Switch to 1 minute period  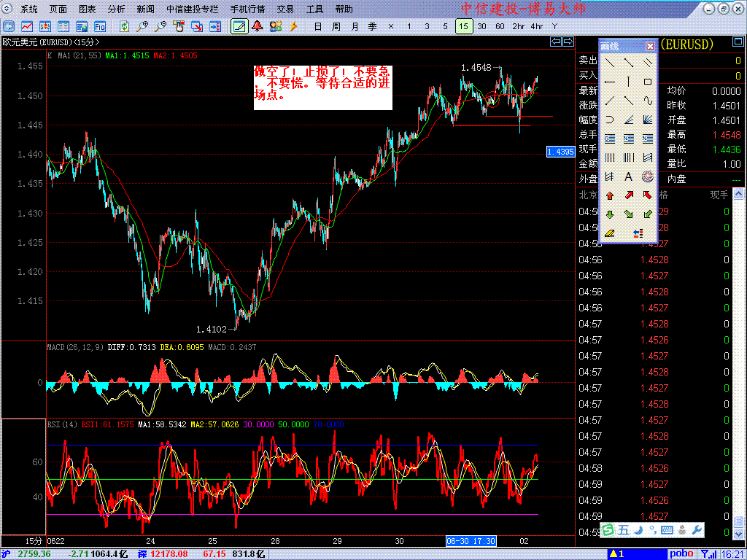pos(409,27)
